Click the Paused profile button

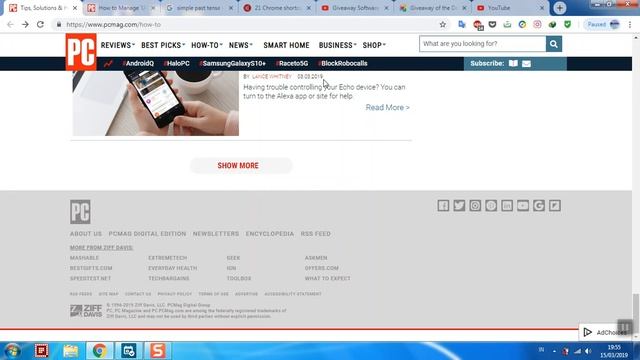point(603,24)
